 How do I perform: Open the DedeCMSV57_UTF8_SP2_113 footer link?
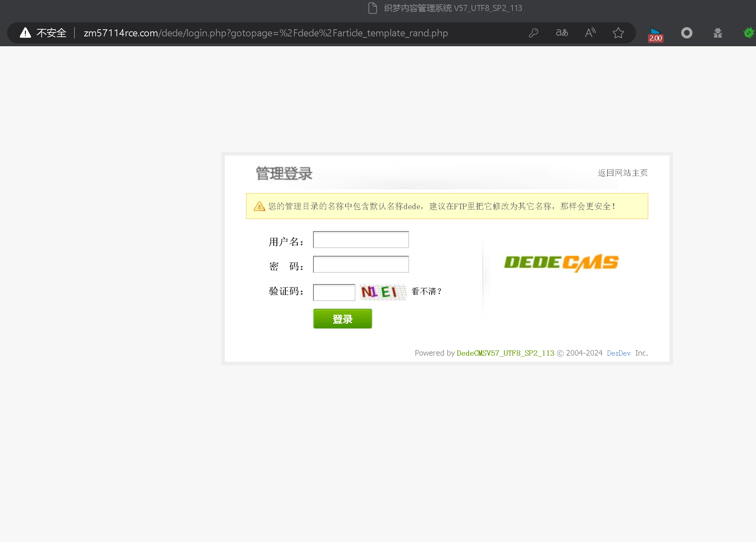[x=505, y=353]
